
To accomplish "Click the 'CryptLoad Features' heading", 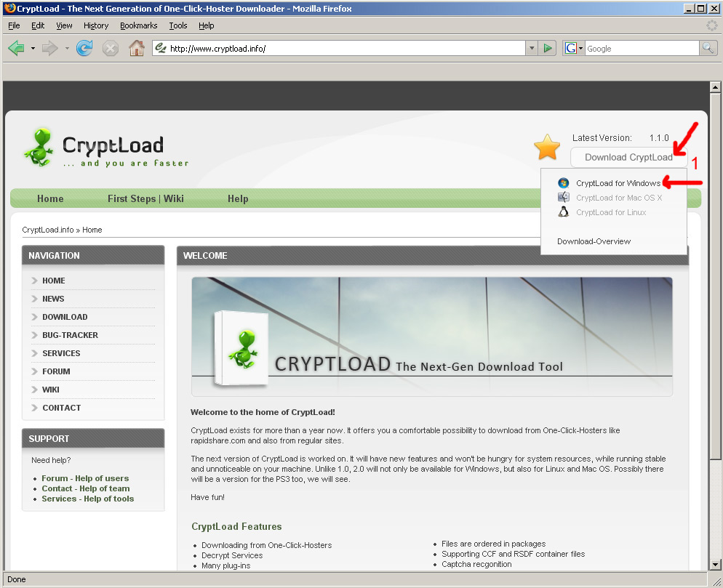I will tap(236, 526).
